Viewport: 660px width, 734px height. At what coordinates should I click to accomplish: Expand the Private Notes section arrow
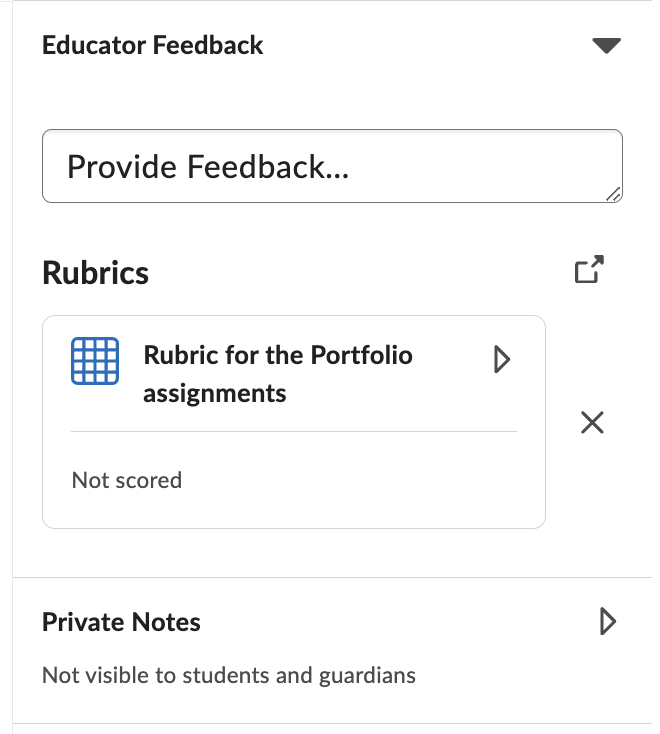point(608,622)
